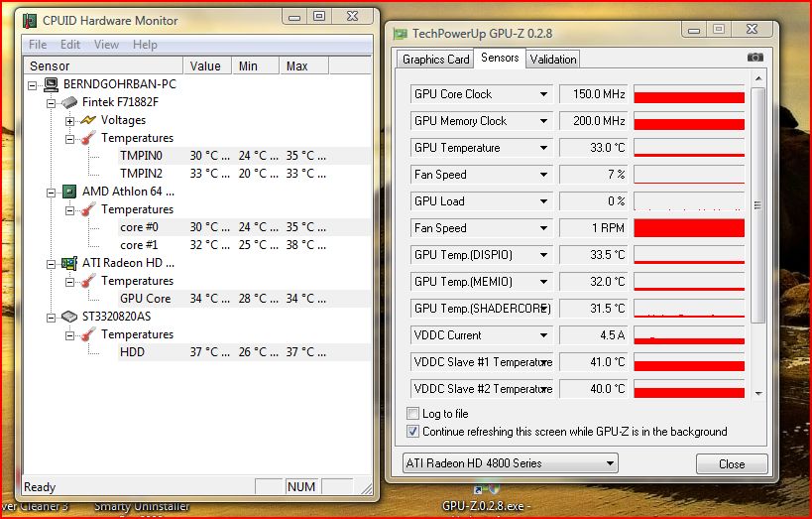
Task: Click the thermometer icon under AMD Athlon 64
Action: pyautogui.click(x=88, y=209)
